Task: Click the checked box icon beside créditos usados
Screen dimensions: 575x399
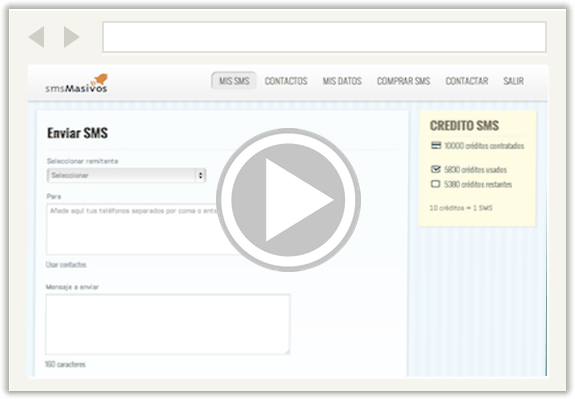Action: point(435,169)
